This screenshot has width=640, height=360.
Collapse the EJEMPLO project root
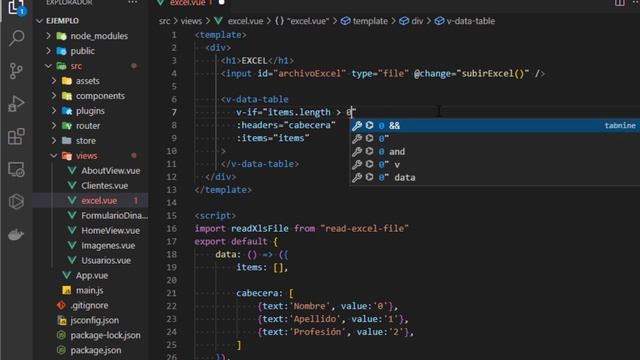click(40, 21)
